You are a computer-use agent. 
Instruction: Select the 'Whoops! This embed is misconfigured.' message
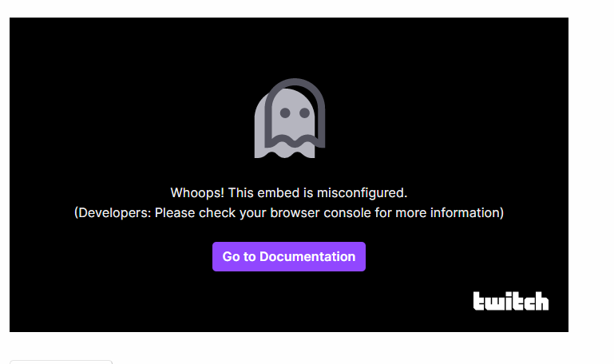tap(289, 193)
